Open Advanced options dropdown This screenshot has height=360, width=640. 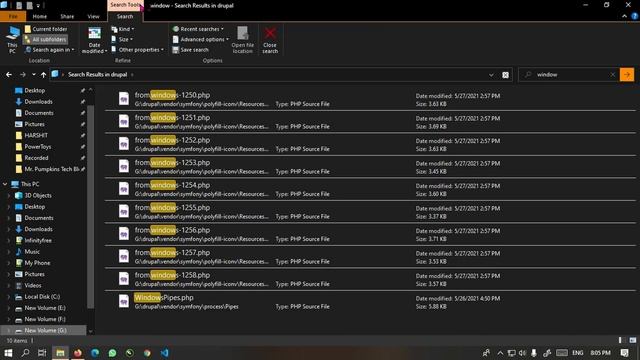[x=200, y=39]
